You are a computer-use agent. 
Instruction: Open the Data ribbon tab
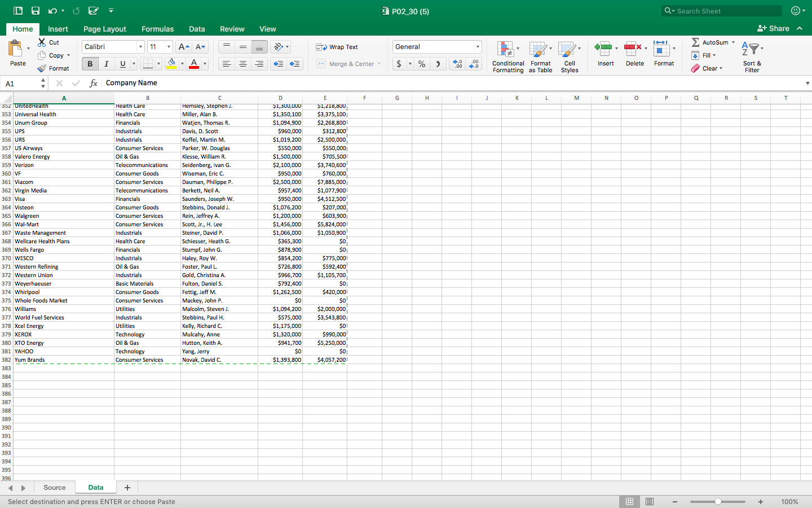pyautogui.click(x=197, y=29)
